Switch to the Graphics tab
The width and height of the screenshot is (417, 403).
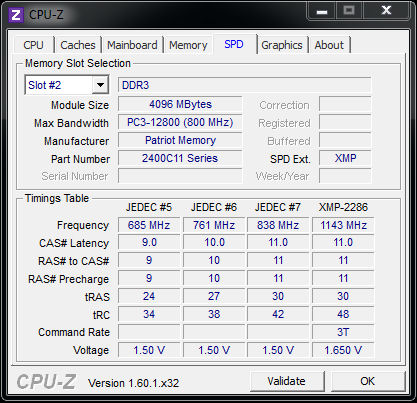point(282,45)
